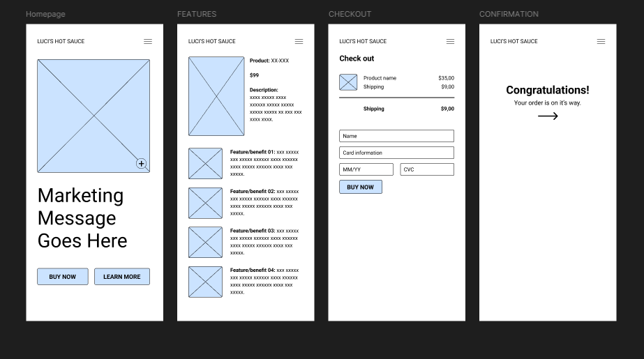Select the bold $9,00 total
This screenshot has width=644, height=359.
(447, 109)
